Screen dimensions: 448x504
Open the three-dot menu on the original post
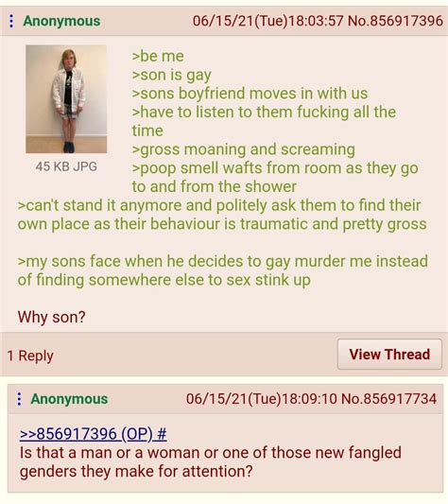pos(11,21)
